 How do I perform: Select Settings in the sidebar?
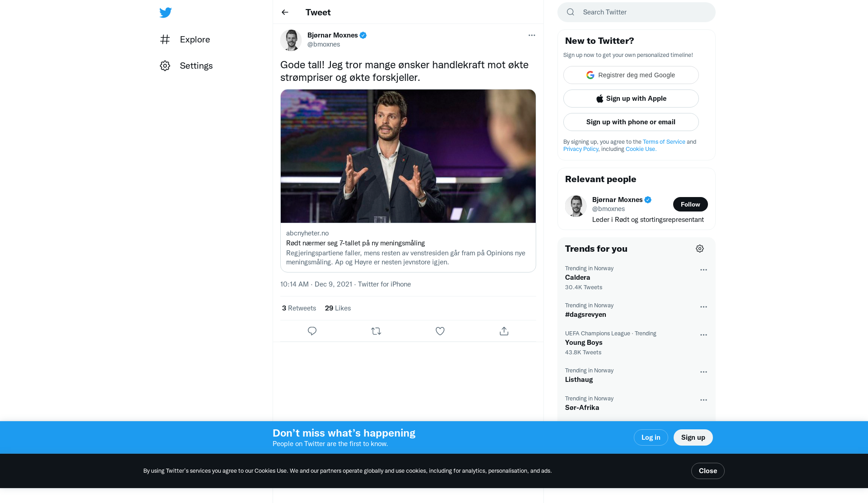[x=196, y=66]
